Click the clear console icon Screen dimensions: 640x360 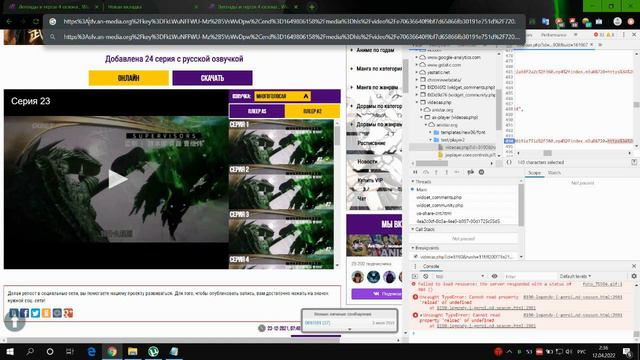pos(426,276)
